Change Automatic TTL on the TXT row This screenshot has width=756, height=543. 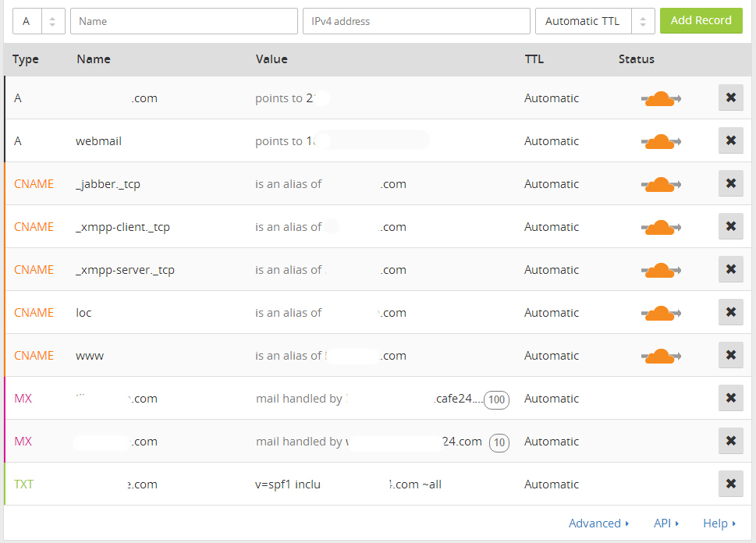click(552, 484)
